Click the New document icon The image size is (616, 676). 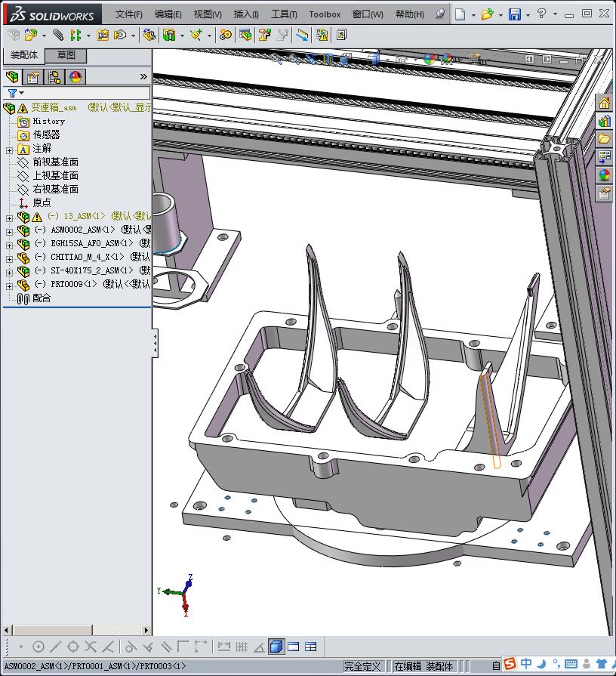click(460, 14)
